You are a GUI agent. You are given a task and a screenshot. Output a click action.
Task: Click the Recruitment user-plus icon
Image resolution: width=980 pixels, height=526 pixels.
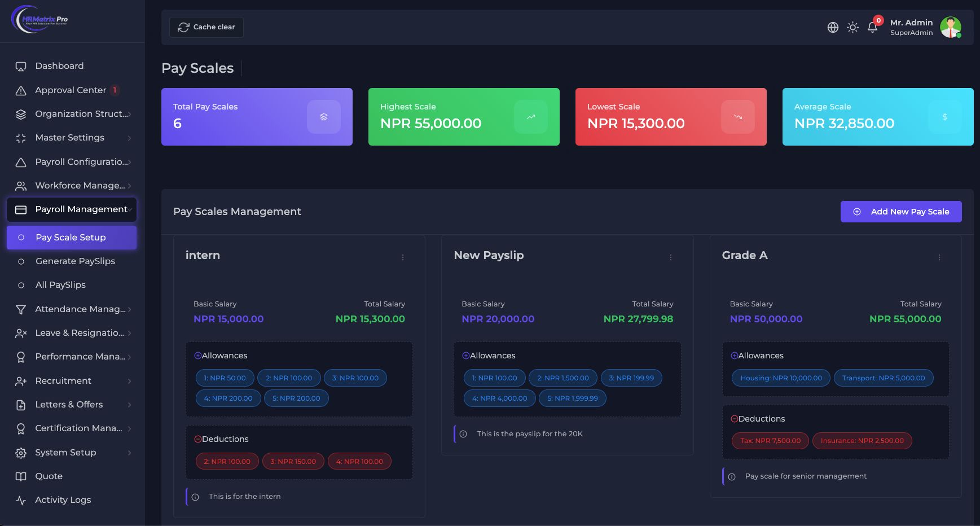(21, 381)
